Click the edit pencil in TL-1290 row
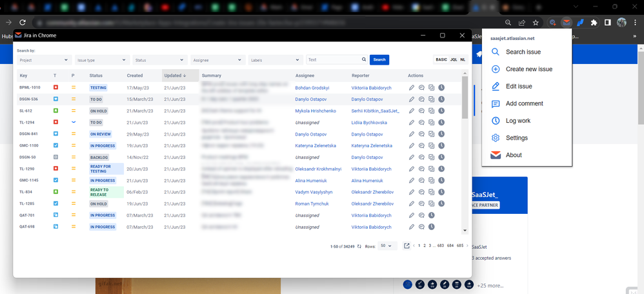Viewport: 644px width, 294px height. click(x=412, y=169)
